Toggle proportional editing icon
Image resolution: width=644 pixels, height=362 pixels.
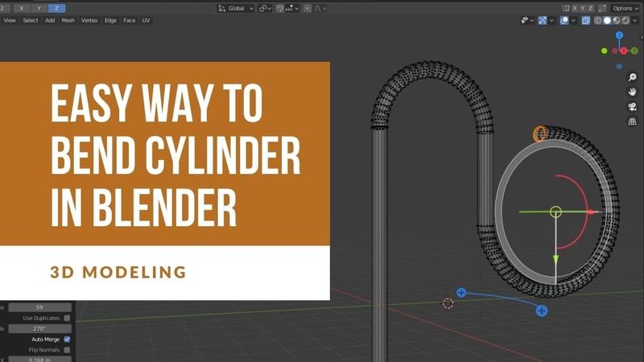coord(308,8)
